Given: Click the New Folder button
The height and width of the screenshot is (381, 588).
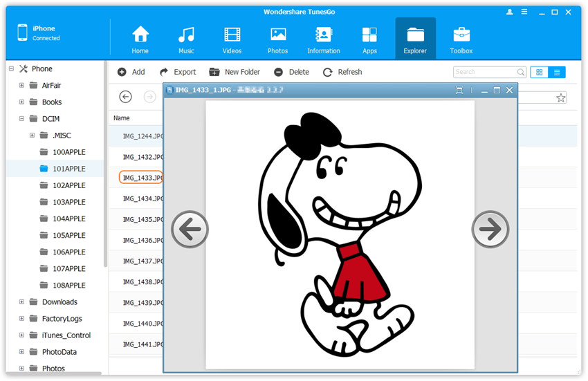Looking at the screenshot, I should point(235,72).
